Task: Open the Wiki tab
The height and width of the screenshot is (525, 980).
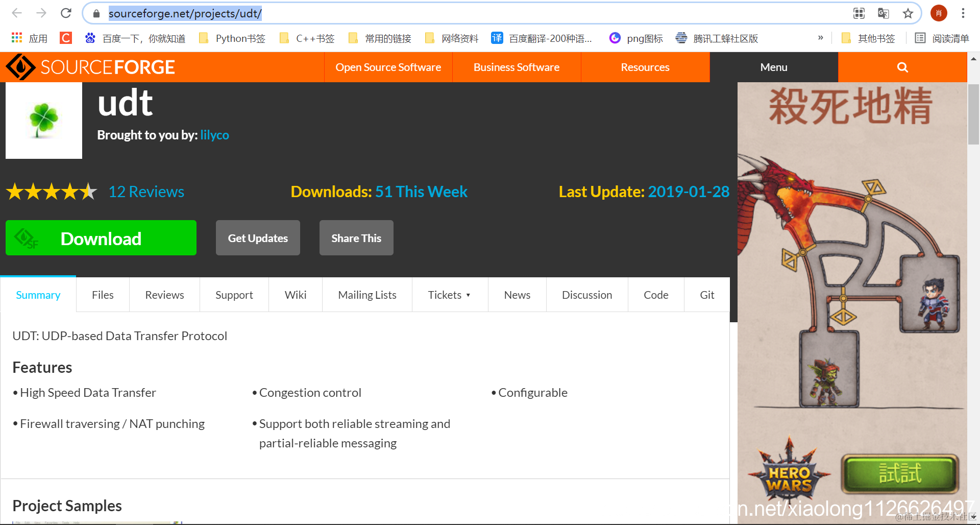Action: [296, 295]
